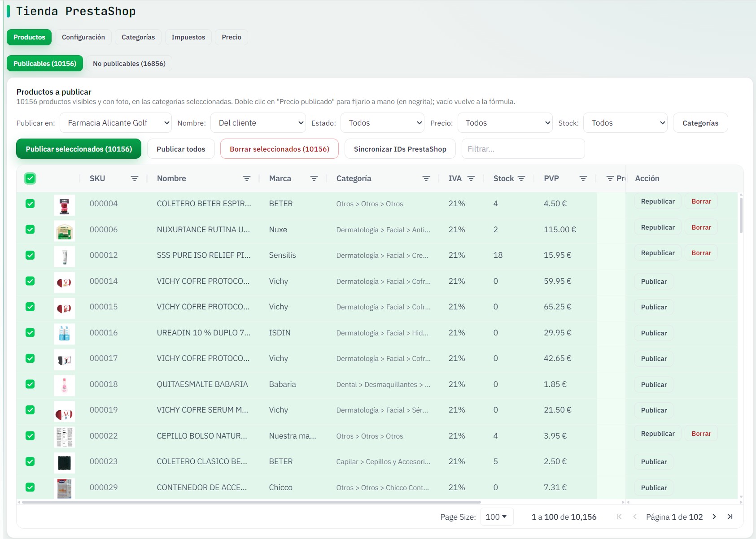Open the Impuestos tab
This screenshot has width=756, height=539.
188,37
